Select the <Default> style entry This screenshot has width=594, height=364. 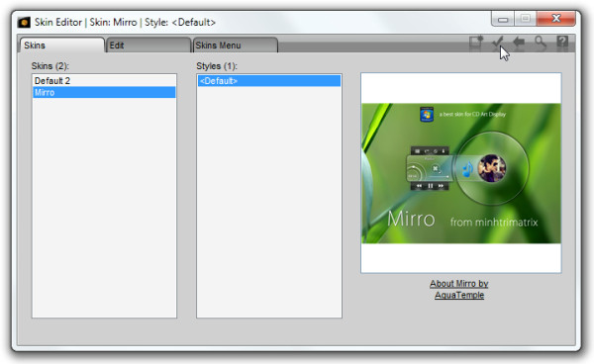(269, 80)
